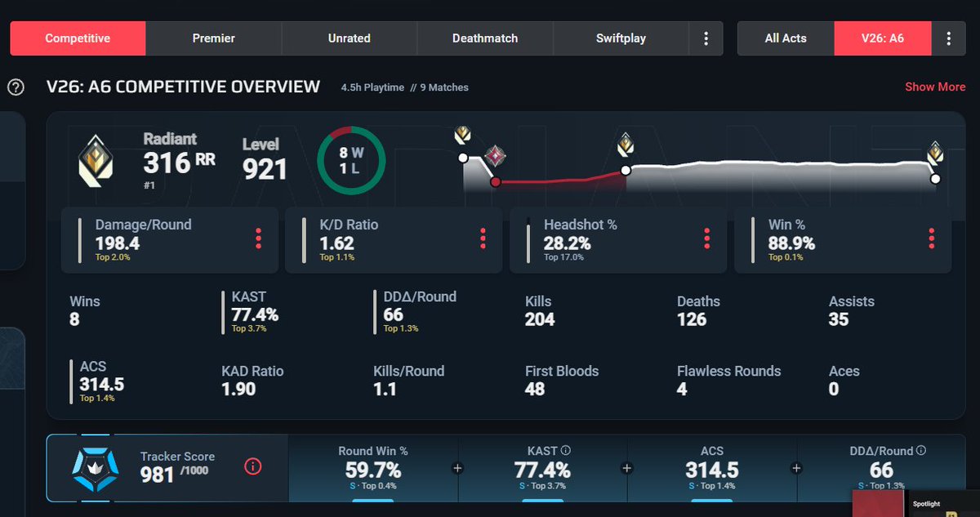Open the Spotlight thumbnail
This screenshot has width=980, height=517.
(915, 503)
